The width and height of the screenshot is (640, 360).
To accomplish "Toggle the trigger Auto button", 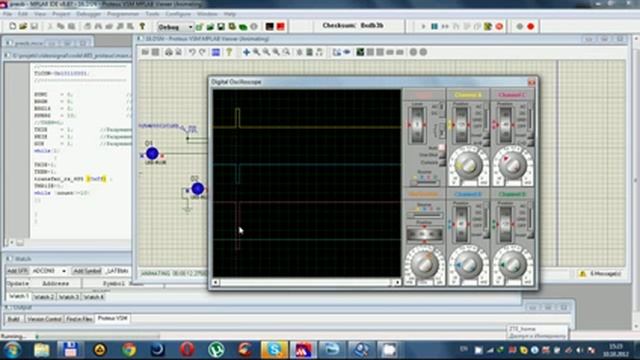I will 442,148.
